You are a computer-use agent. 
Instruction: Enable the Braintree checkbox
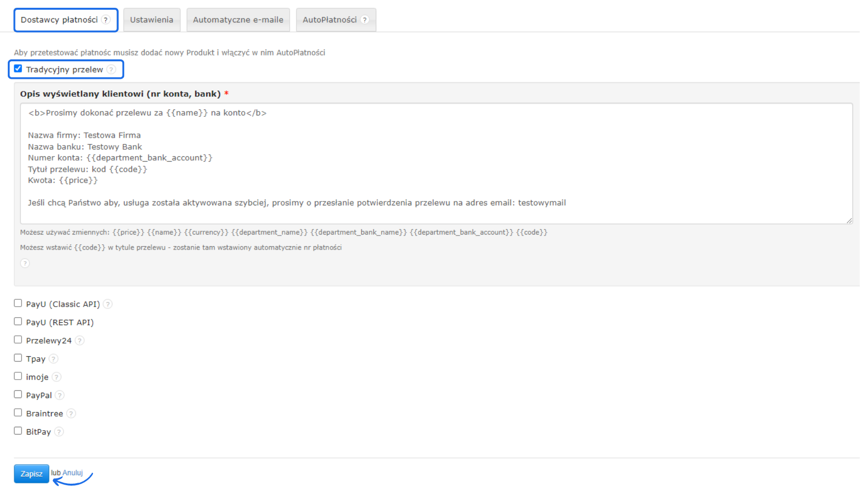point(18,413)
